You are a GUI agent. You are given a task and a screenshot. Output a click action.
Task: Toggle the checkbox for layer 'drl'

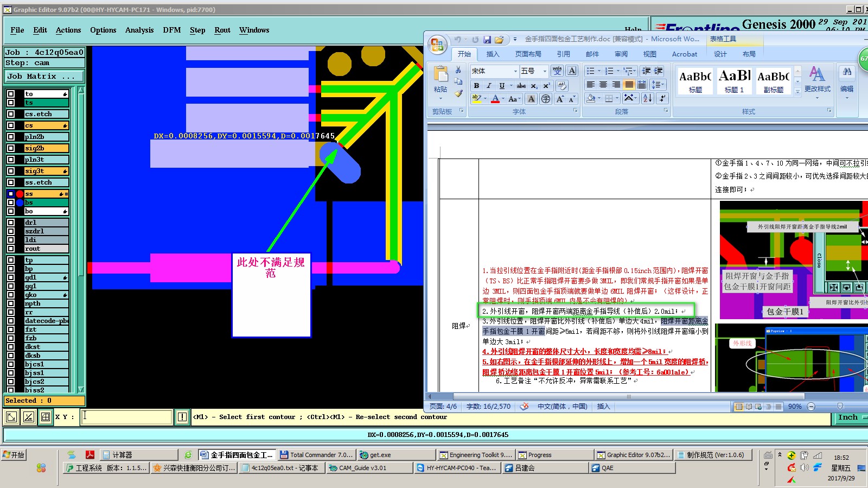[x=10, y=223]
